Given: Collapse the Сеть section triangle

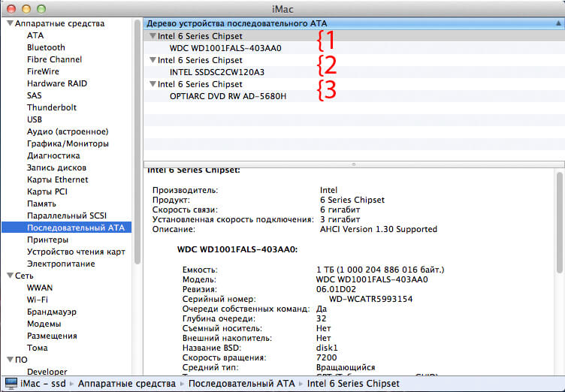Looking at the screenshot, I should (x=10, y=276).
